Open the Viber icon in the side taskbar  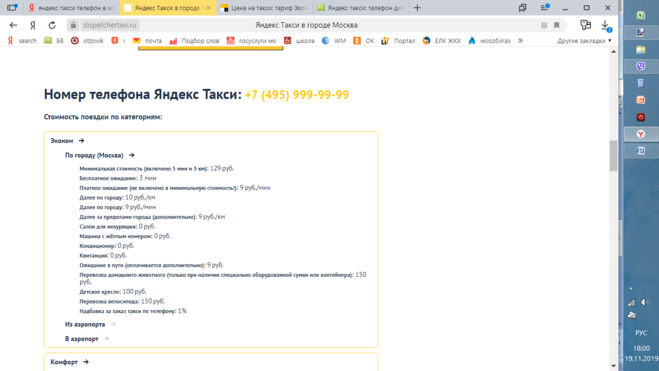click(x=641, y=66)
